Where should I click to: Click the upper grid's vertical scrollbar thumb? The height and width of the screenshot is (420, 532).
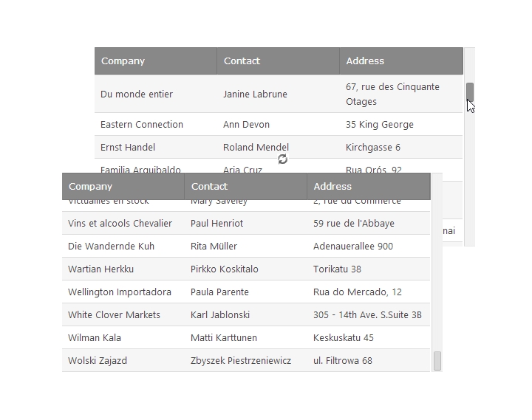pyautogui.click(x=470, y=92)
